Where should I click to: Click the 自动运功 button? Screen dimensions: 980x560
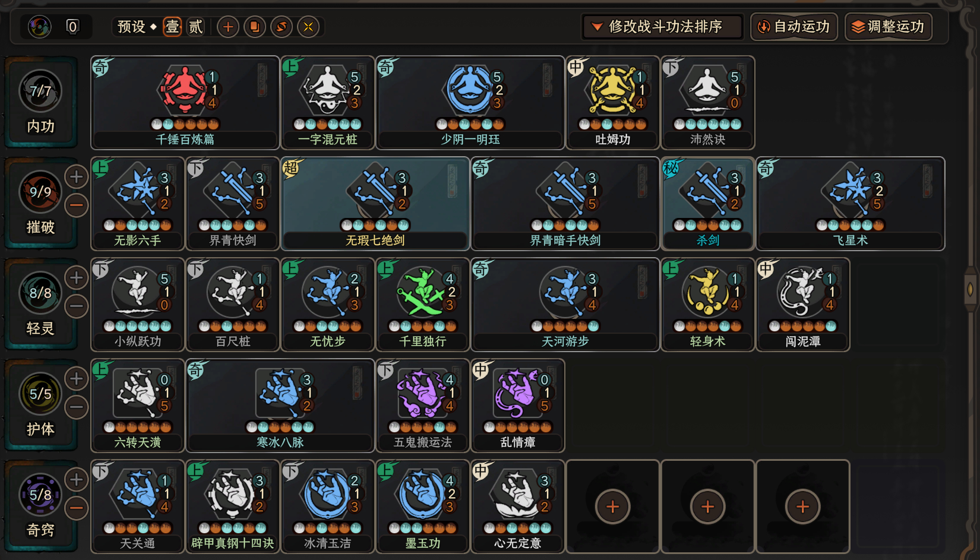tap(794, 27)
